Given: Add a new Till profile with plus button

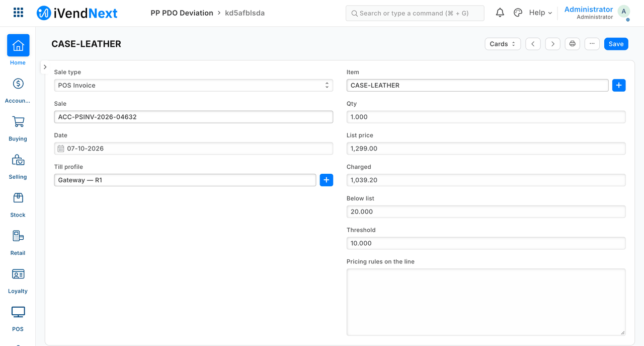Looking at the screenshot, I should 327,180.
